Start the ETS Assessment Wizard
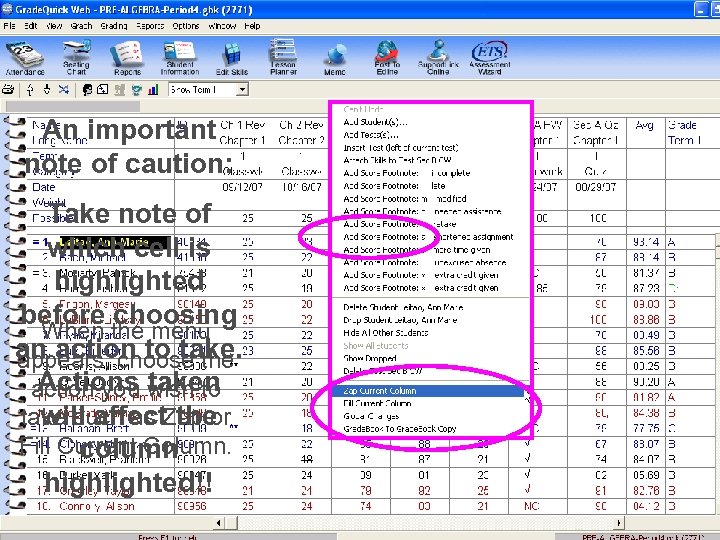Viewport: 720px width, 540px height. (x=489, y=58)
